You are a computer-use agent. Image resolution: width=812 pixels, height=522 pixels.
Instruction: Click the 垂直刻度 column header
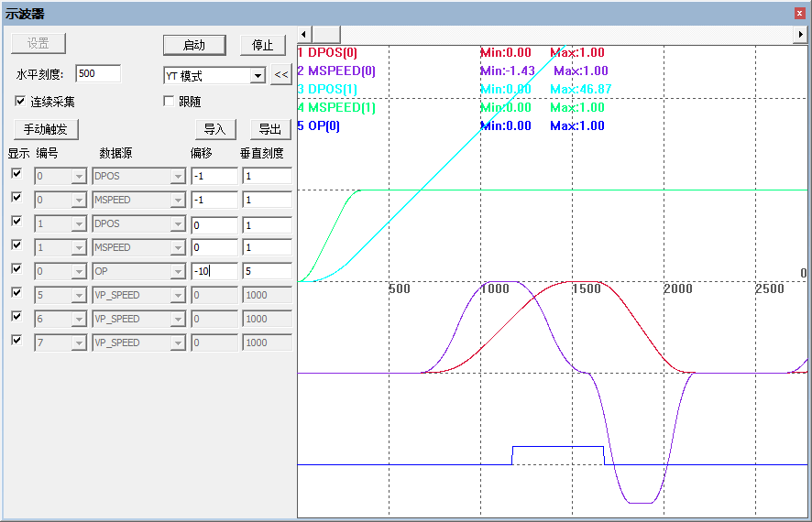[x=262, y=153]
